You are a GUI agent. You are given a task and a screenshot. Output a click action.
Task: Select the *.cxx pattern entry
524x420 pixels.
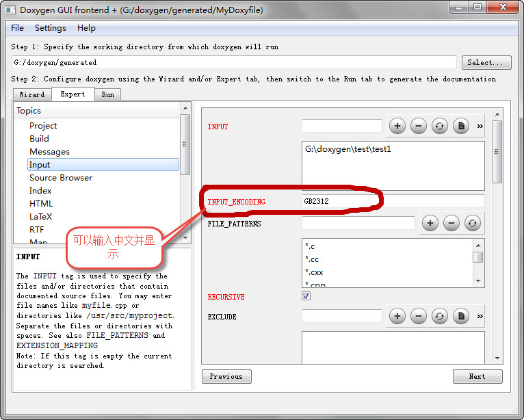coord(314,272)
